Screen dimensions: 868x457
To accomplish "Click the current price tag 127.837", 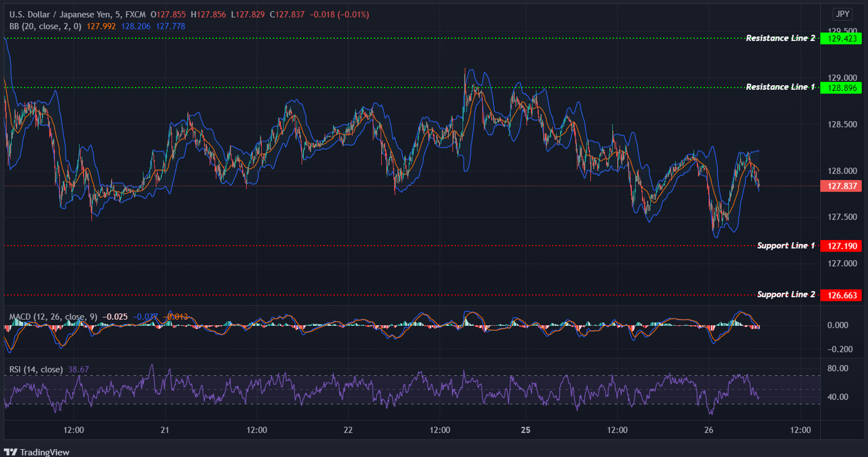I will click(840, 186).
